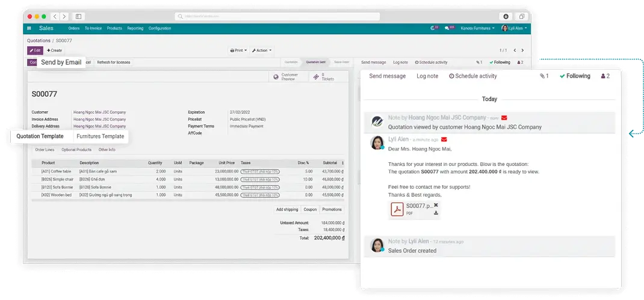Open the apps grid menu icon
This screenshot has width=644, height=300.
[x=29, y=28]
